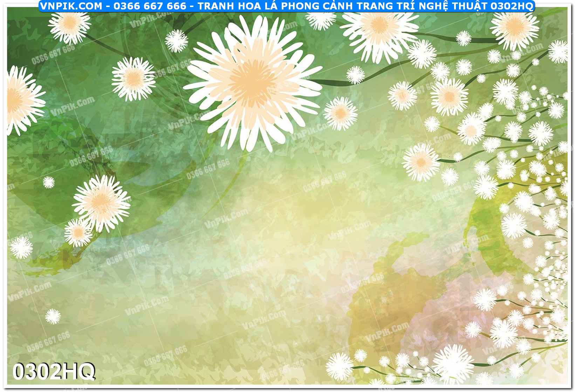Click the large white flower along the bottom-right edge
Viewport: 575px width, 392px height.
click(453, 363)
